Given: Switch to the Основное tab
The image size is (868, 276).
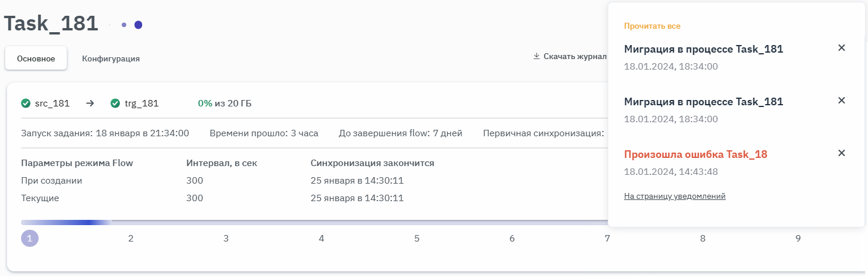Looking at the screenshot, I should point(36,58).
